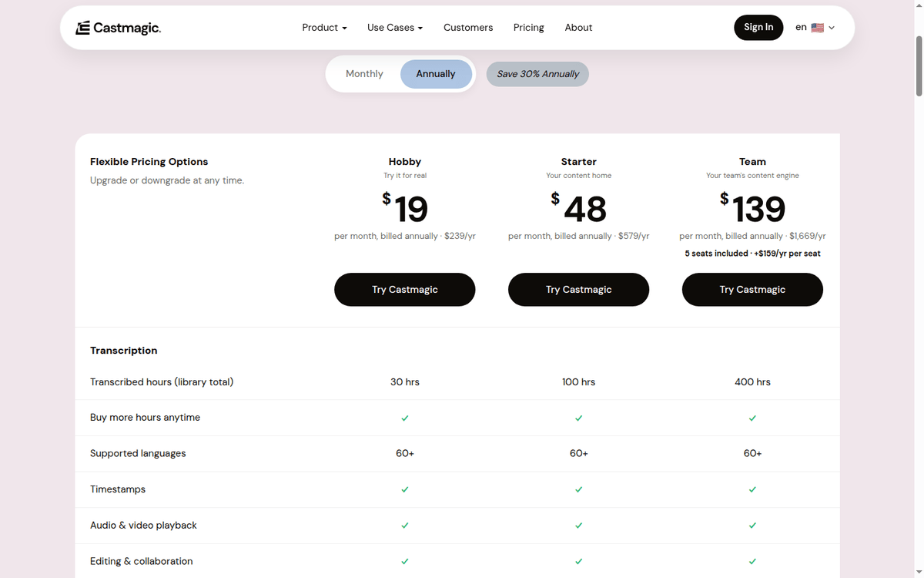Expand the Product menu

(324, 28)
